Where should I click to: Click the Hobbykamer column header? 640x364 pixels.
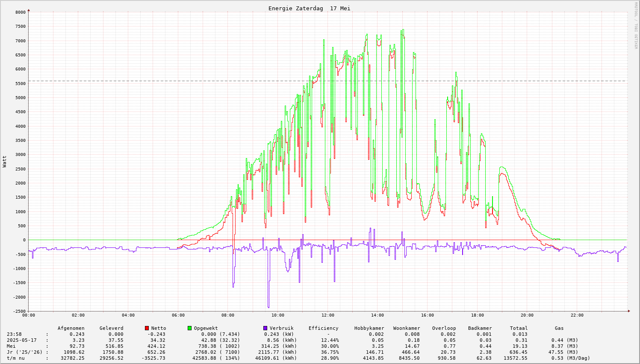pyautogui.click(x=369, y=328)
